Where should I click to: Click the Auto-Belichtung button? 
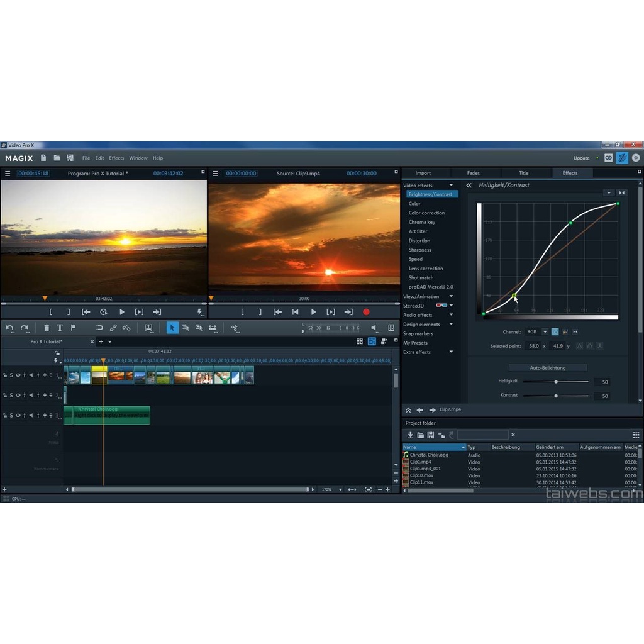point(547,367)
